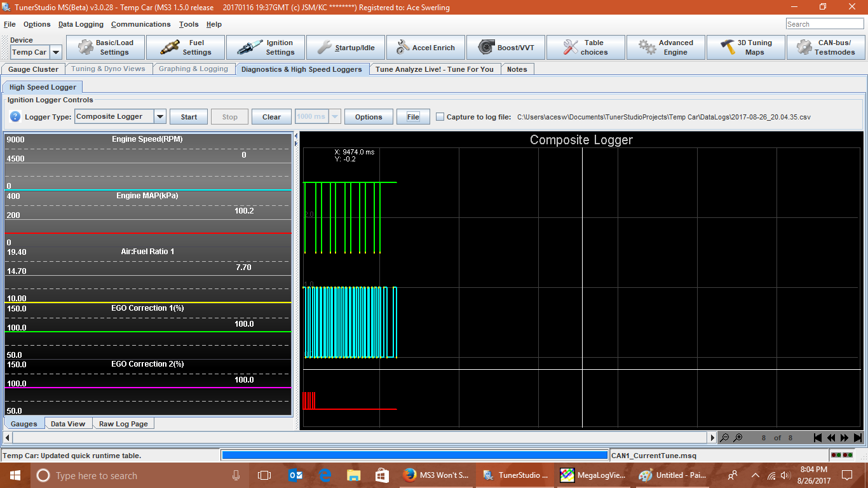The width and height of the screenshot is (868, 488).
Task: Jump to the first logger page
Action: point(818,438)
